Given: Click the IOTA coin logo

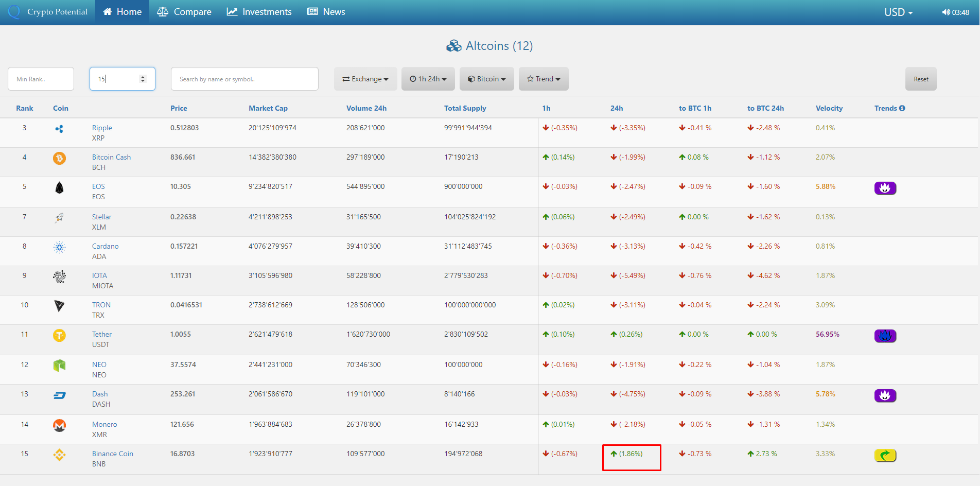Looking at the screenshot, I should (59, 277).
